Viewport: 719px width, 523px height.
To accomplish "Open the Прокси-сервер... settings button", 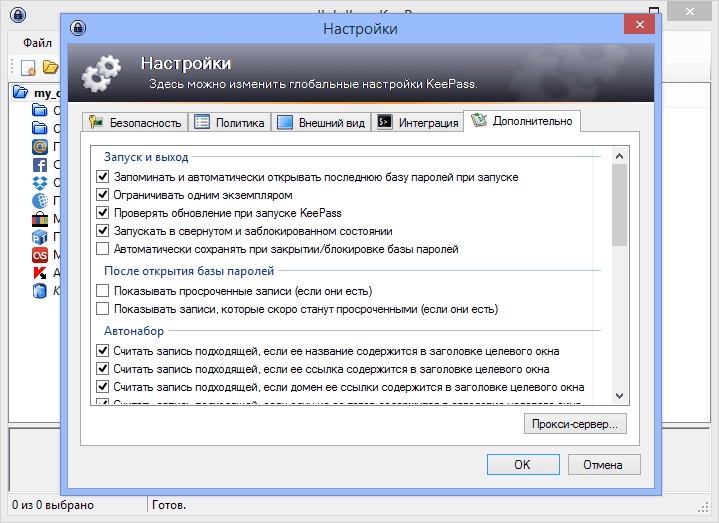I will point(575,424).
